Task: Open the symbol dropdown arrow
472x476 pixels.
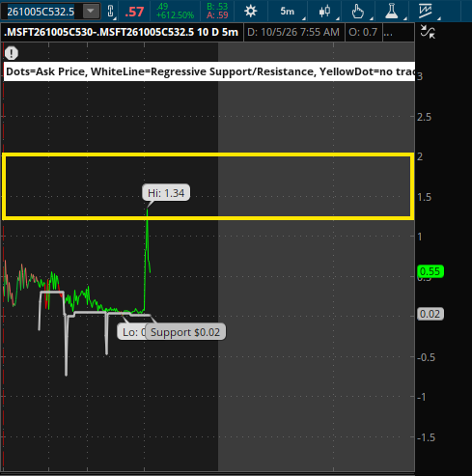Action: point(91,12)
